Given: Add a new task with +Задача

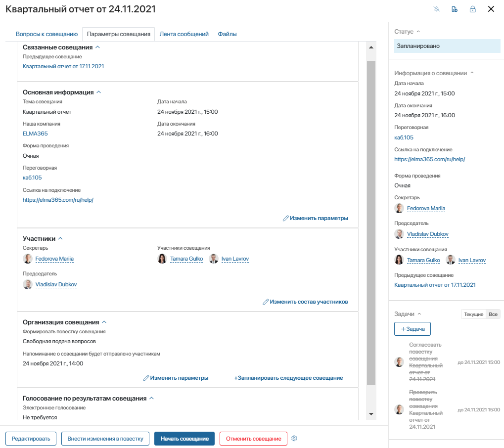Looking at the screenshot, I should pos(412,329).
